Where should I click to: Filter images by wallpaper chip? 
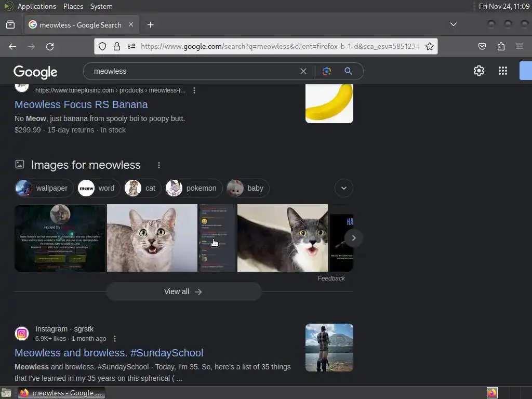coord(44,188)
